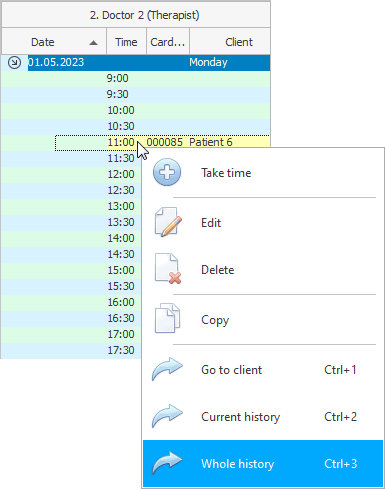
Task: Select the 9:00 time slot
Action: (x=136, y=78)
